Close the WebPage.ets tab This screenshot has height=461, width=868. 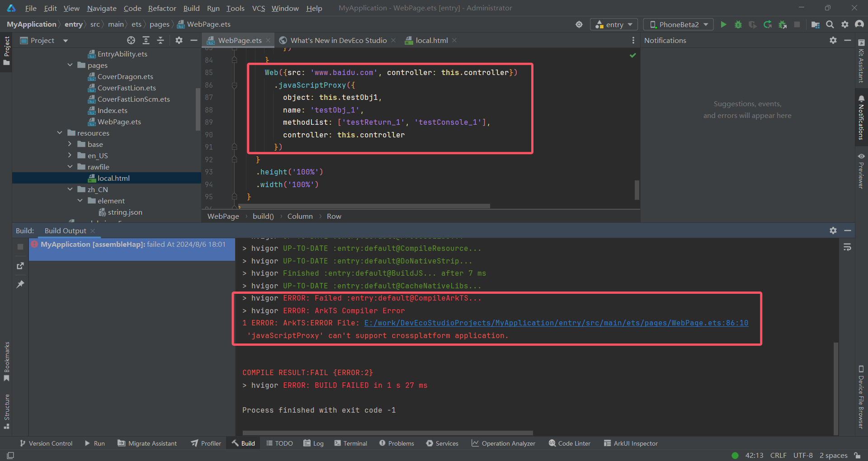coord(268,40)
